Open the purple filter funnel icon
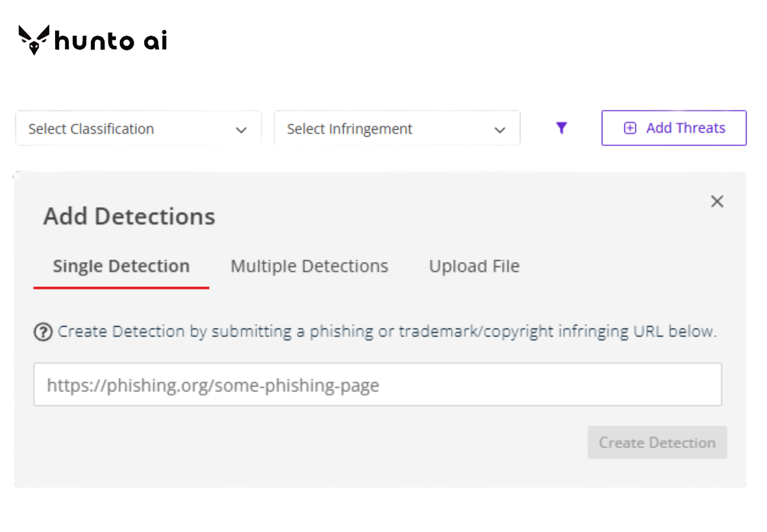 pos(561,128)
